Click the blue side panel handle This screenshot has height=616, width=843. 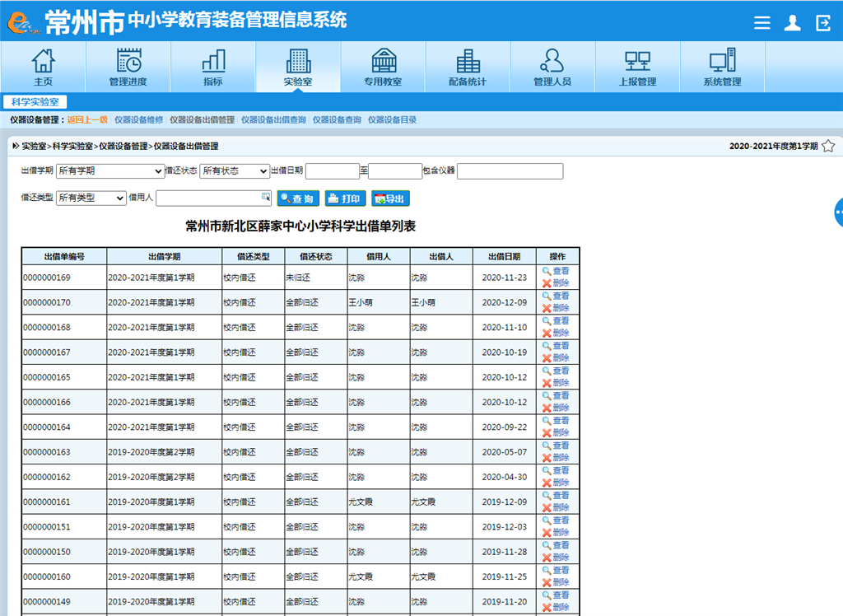pos(838,212)
